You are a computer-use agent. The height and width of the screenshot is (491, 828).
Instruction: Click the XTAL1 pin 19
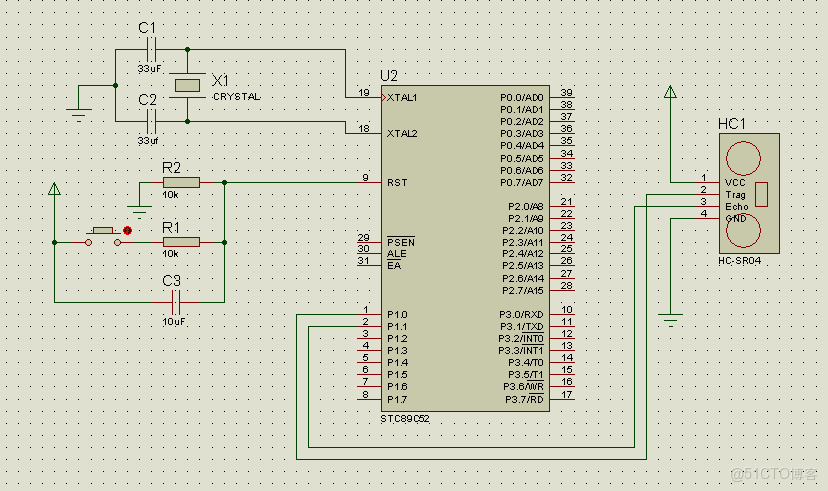point(370,97)
